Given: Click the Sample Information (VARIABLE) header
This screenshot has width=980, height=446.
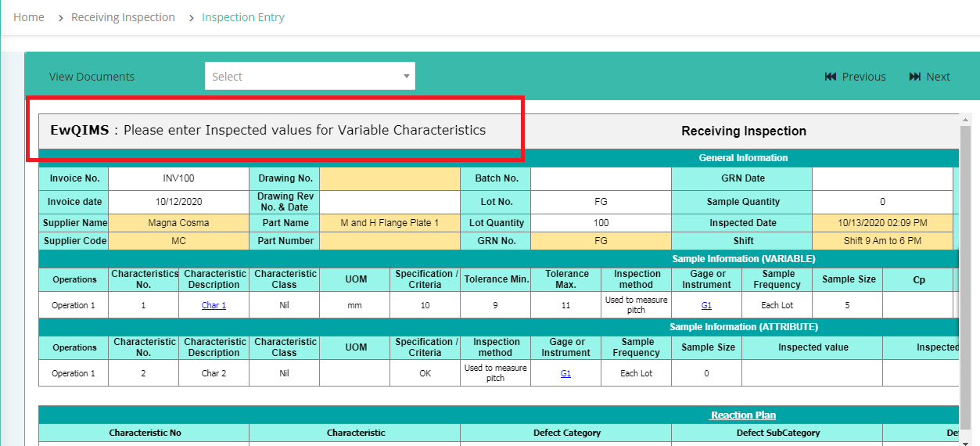Looking at the screenshot, I should (743, 258).
